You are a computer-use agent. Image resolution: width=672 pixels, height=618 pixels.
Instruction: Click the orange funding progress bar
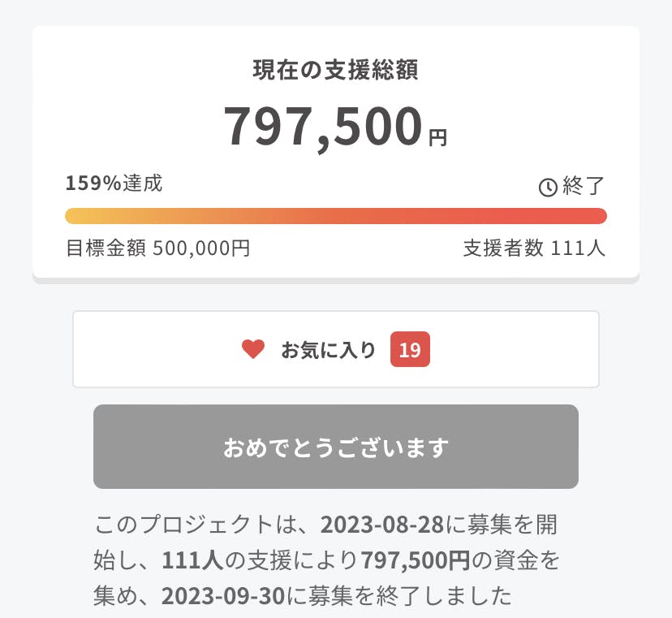[335, 216]
